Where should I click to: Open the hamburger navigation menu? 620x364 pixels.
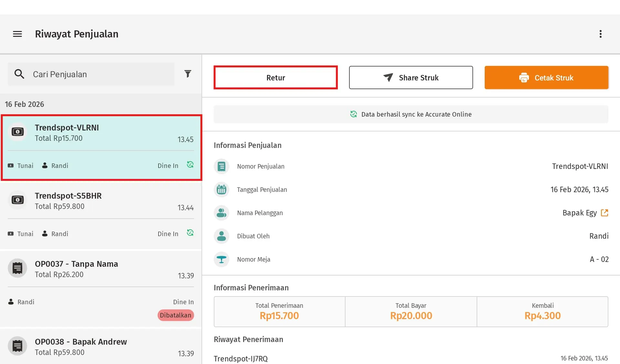pyautogui.click(x=17, y=34)
